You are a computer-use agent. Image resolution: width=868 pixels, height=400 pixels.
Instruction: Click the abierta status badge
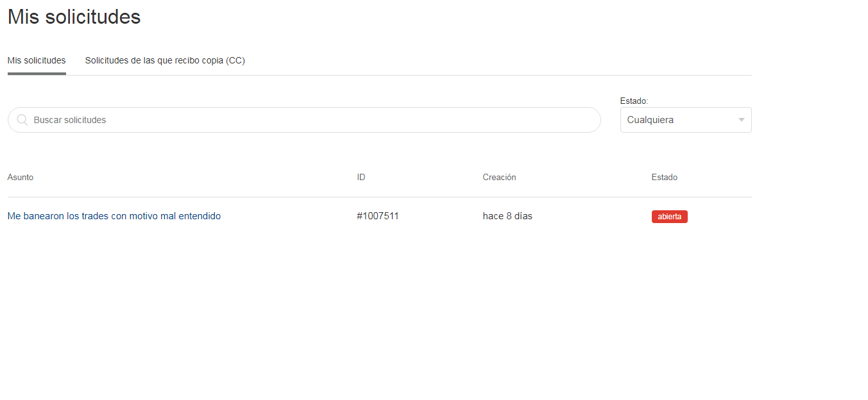[x=669, y=217]
